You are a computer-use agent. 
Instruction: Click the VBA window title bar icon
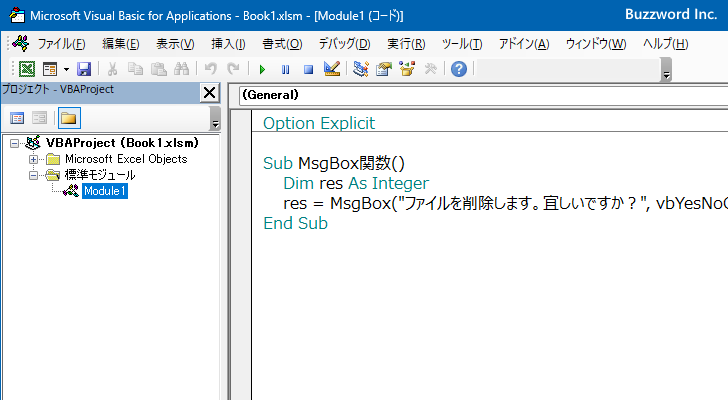[x=17, y=15]
